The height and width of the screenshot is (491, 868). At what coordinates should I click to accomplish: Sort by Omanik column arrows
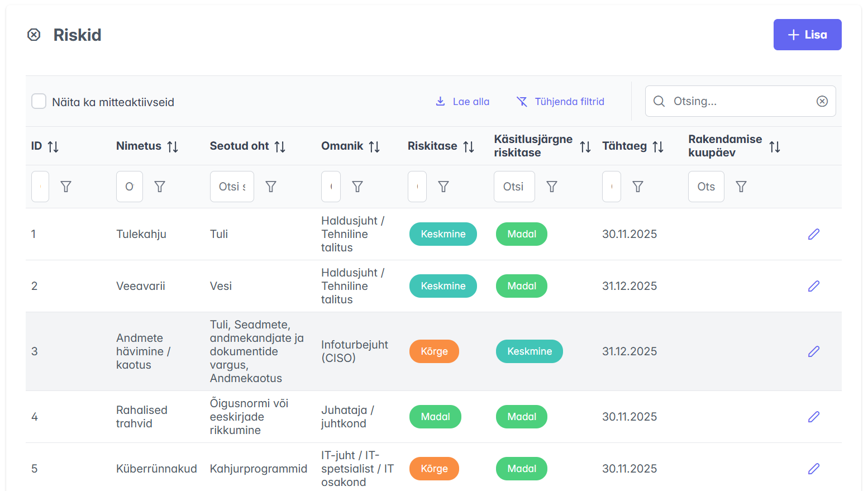(x=374, y=146)
